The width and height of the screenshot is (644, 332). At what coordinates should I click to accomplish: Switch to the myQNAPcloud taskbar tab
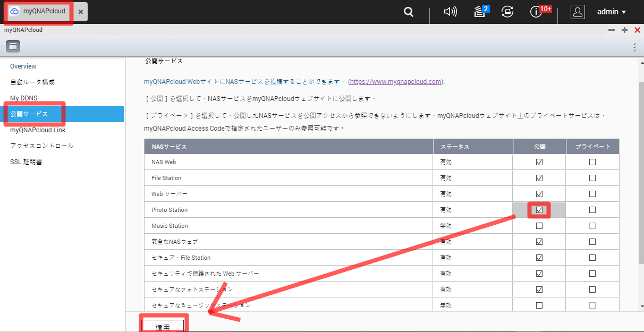tap(44, 11)
